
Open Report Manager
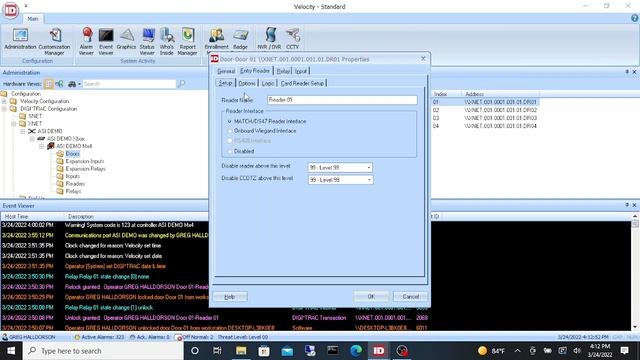(x=187, y=42)
